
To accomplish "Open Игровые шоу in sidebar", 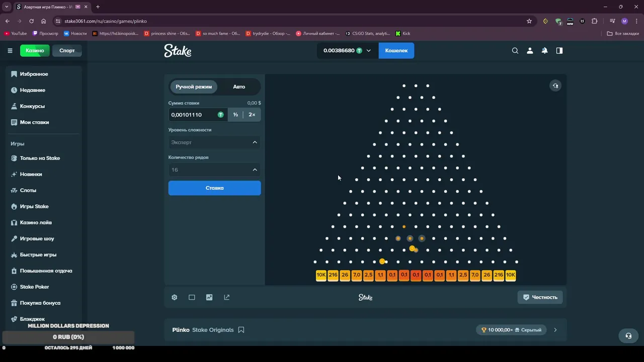I will (32, 238).
